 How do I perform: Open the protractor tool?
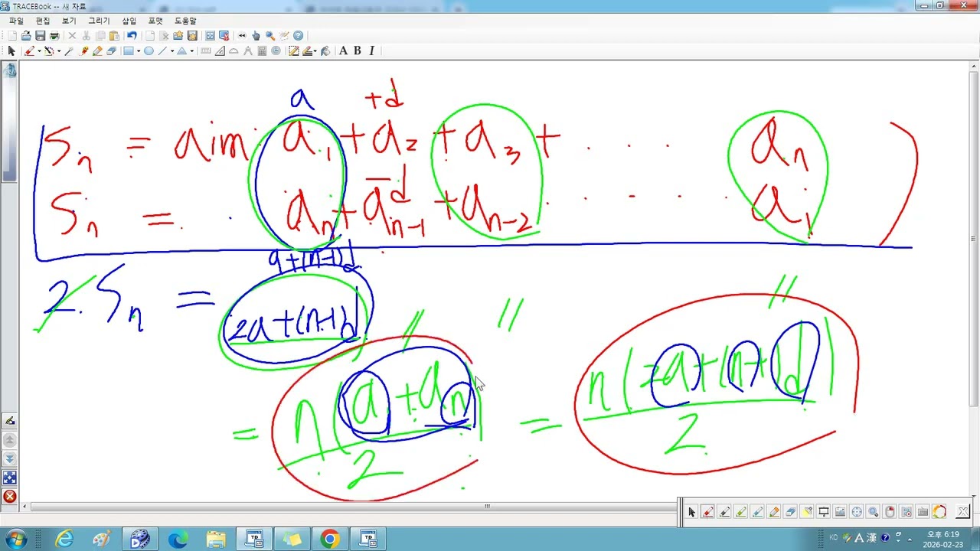pos(234,51)
